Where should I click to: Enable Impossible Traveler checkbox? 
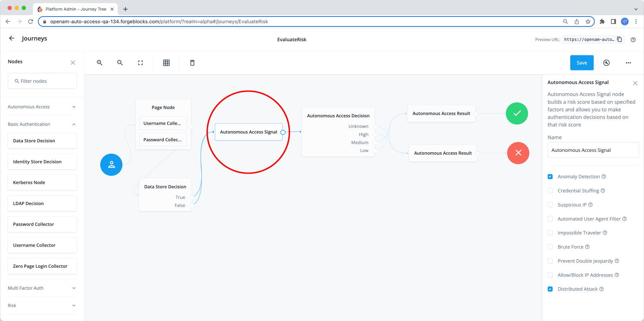pos(550,233)
